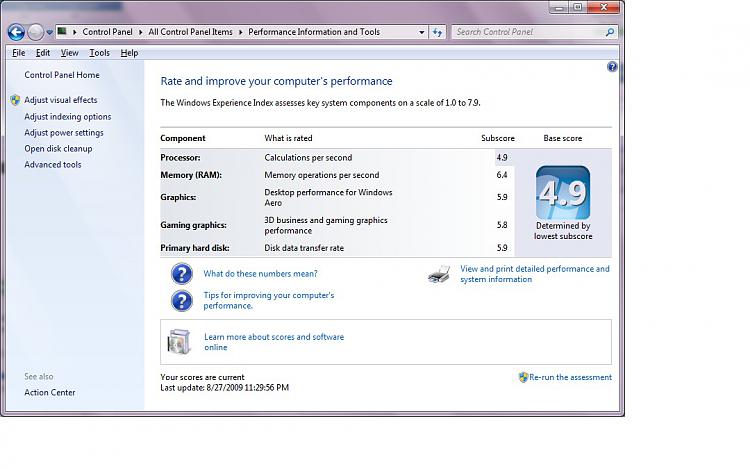Minimize the Control Panel window
This screenshot has height=469, width=750.
click(x=558, y=7)
